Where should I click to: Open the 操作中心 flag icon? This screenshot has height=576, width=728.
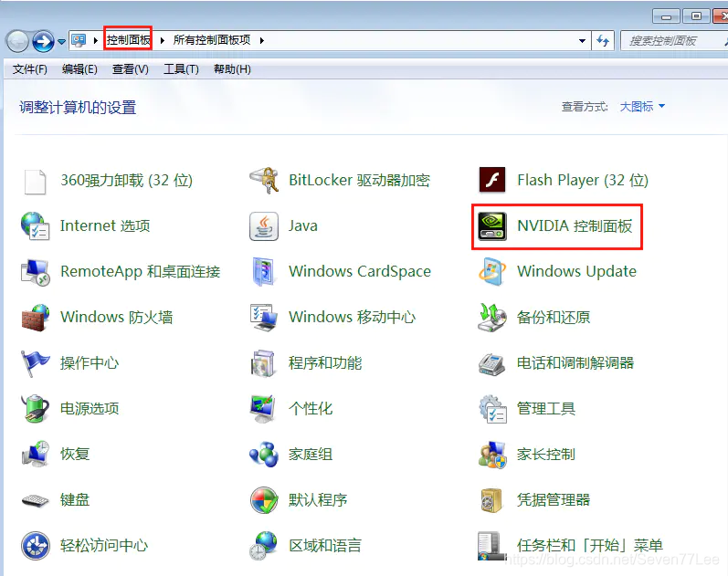pos(35,363)
